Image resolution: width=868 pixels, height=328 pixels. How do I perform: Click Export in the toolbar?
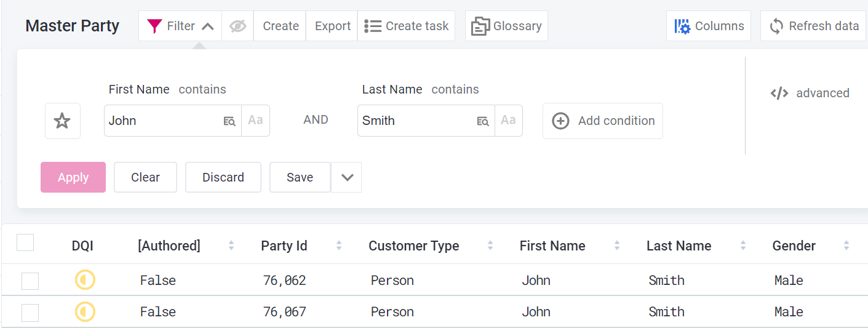click(332, 26)
